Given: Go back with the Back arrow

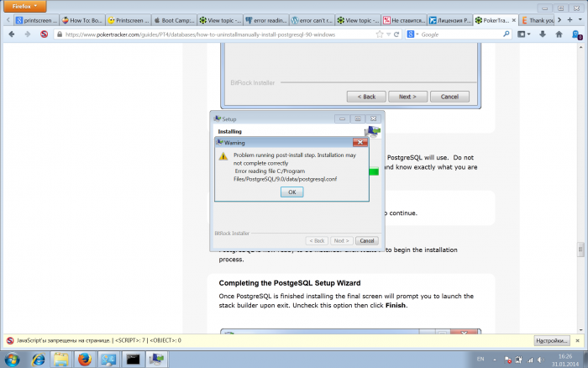Looking at the screenshot, I should click(12, 34).
